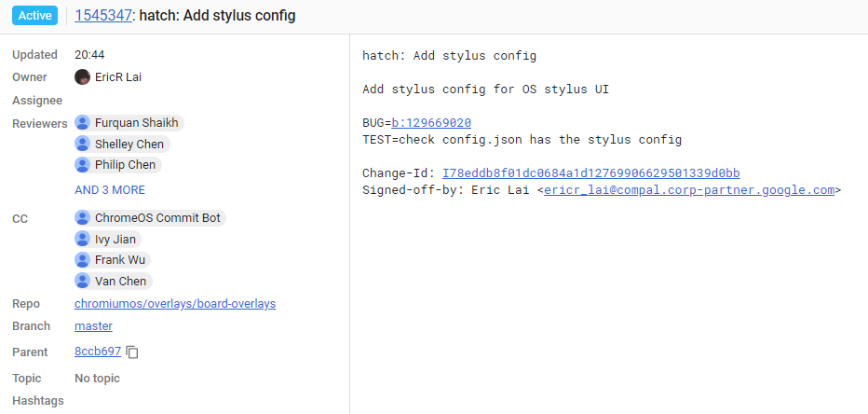The width and height of the screenshot is (868, 414).
Task: Open bug link b:129669020
Action: pos(431,123)
